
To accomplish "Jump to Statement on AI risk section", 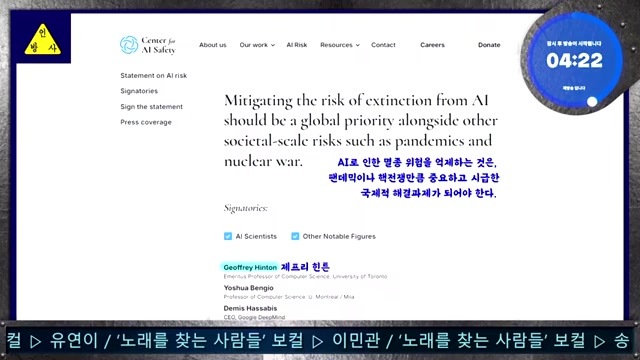I will click(153, 76).
